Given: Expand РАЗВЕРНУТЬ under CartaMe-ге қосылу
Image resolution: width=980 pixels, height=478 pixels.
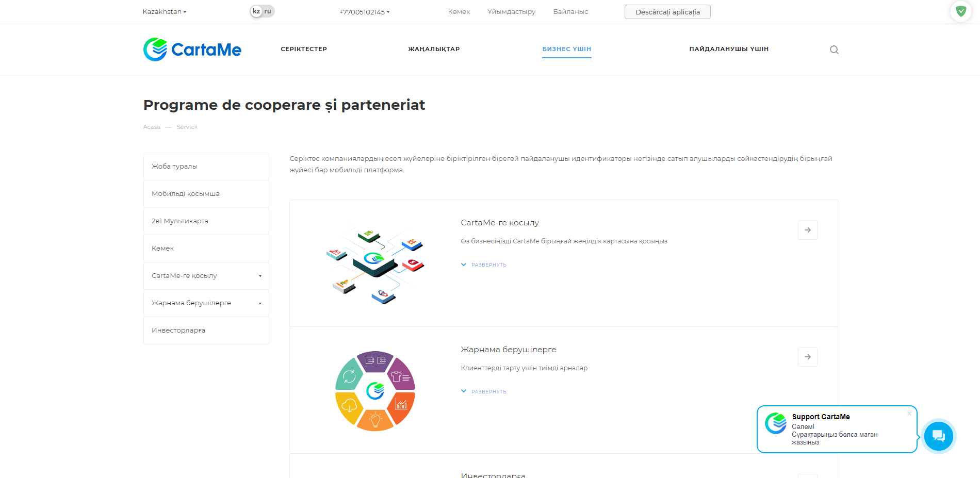Looking at the screenshot, I should tap(484, 265).
